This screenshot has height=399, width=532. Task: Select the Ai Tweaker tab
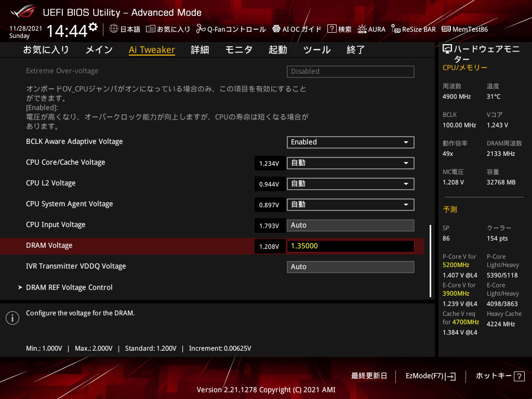[x=152, y=50]
